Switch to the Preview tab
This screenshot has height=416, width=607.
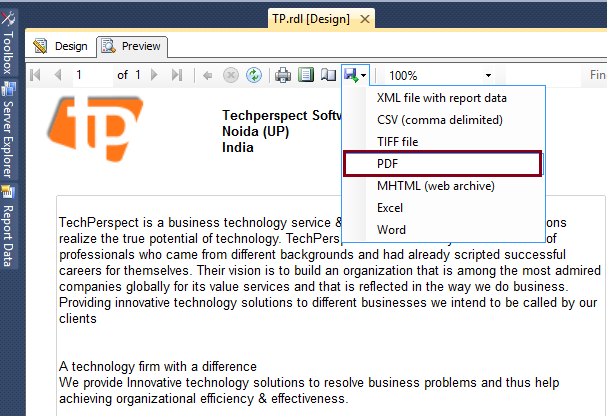pyautogui.click(x=132, y=46)
